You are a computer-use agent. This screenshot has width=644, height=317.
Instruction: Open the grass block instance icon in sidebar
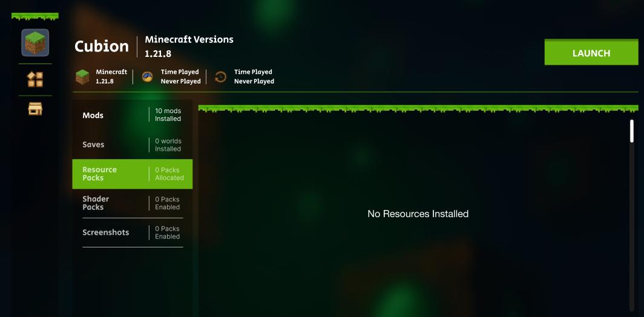click(35, 43)
